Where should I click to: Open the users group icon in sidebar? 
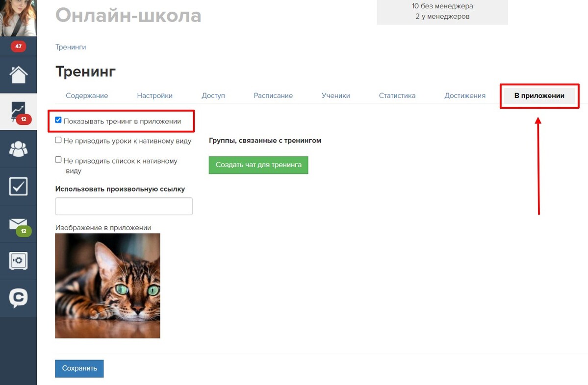click(x=18, y=149)
